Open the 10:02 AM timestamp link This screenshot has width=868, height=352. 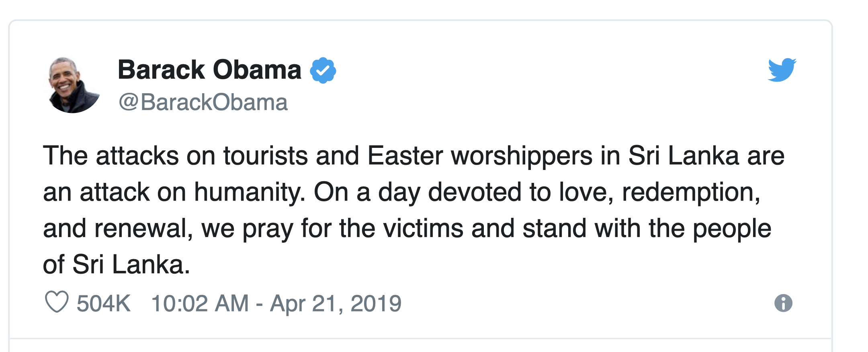pyautogui.click(x=200, y=303)
